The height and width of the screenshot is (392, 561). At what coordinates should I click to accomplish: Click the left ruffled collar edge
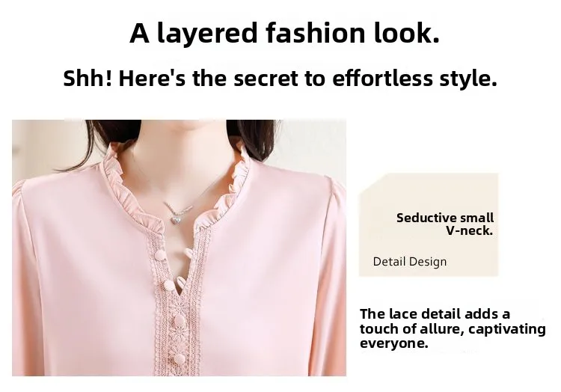[x=123, y=189]
